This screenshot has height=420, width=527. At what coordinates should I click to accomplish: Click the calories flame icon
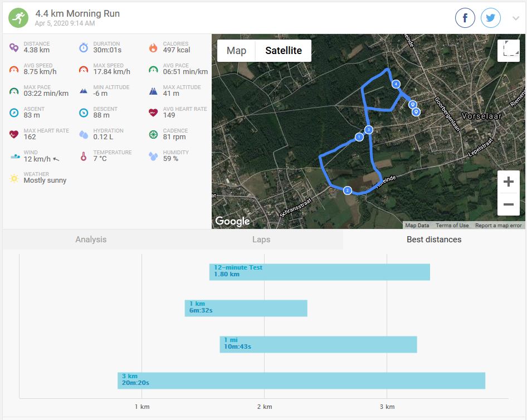(153, 47)
